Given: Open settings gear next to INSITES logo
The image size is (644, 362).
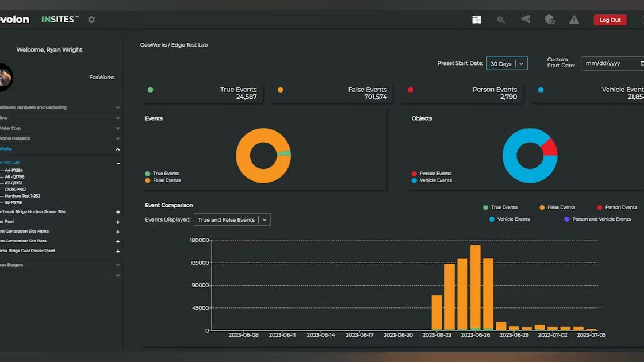Looking at the screenshot, I should (91, 20).
